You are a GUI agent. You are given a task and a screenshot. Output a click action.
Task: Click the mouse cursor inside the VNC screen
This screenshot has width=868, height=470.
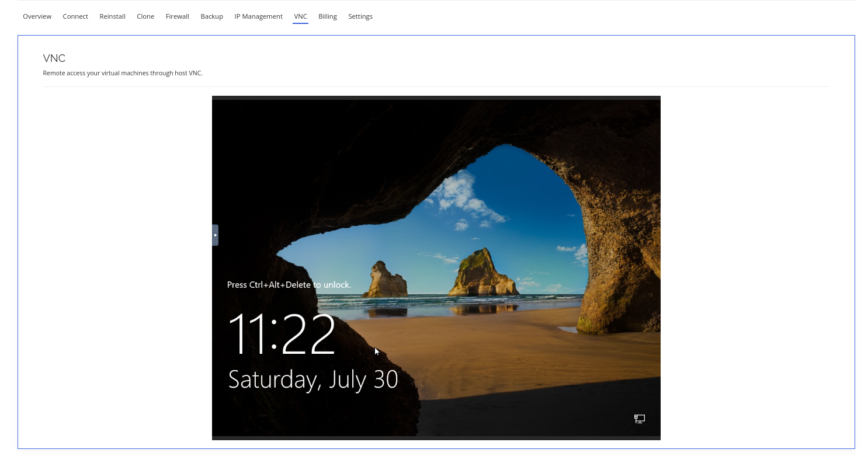click(377, 351)
